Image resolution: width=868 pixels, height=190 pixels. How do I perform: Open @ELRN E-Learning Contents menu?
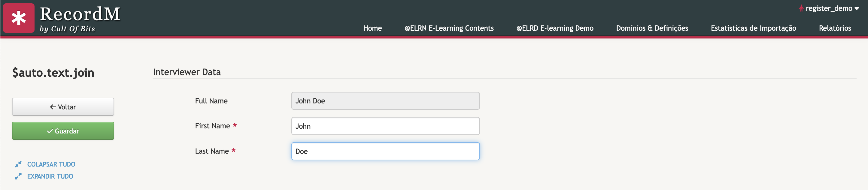(449, 28)
